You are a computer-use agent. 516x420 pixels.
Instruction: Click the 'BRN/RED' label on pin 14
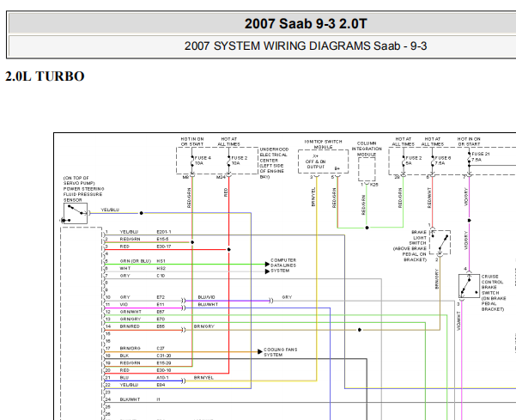130,326
